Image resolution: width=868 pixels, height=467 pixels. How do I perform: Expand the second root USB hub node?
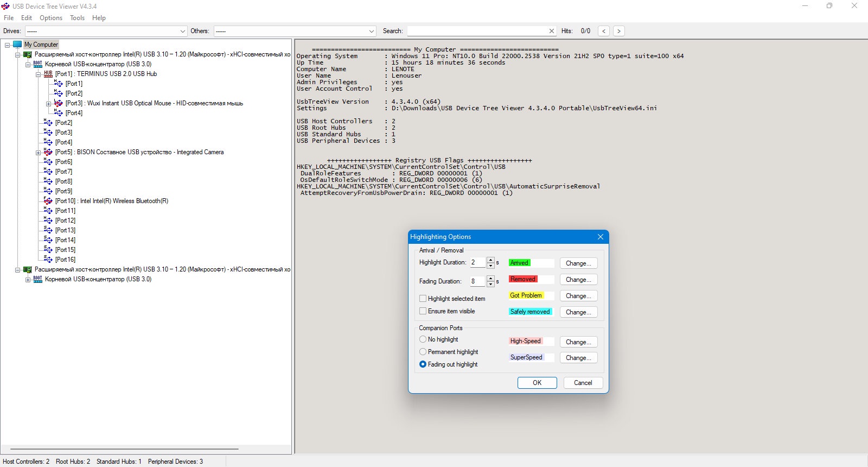pyautogui.click(x=28, y=280)
